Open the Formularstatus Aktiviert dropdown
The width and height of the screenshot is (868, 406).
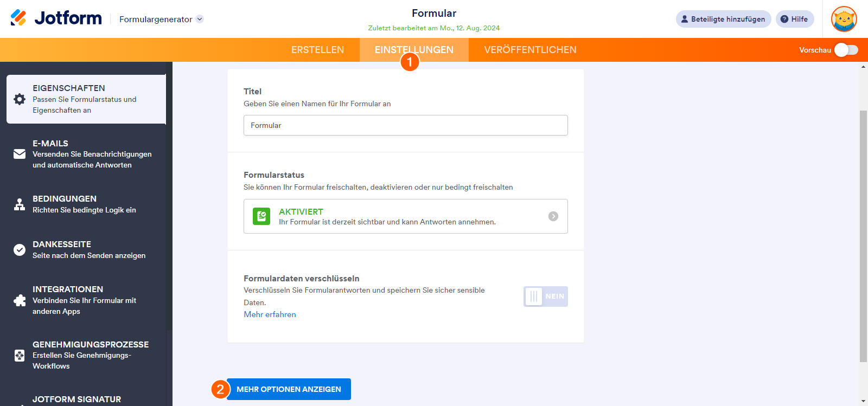click(553, 216)
